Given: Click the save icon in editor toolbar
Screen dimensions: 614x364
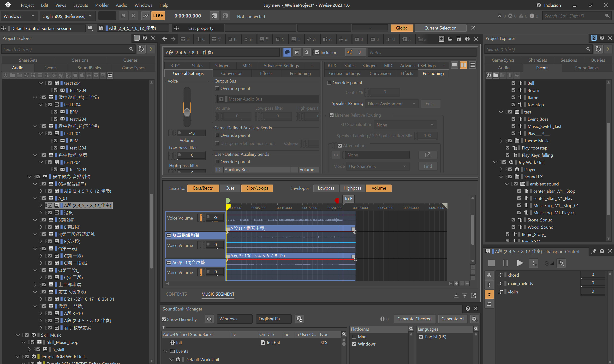Looking at the screenshot, I should point(459,39).
